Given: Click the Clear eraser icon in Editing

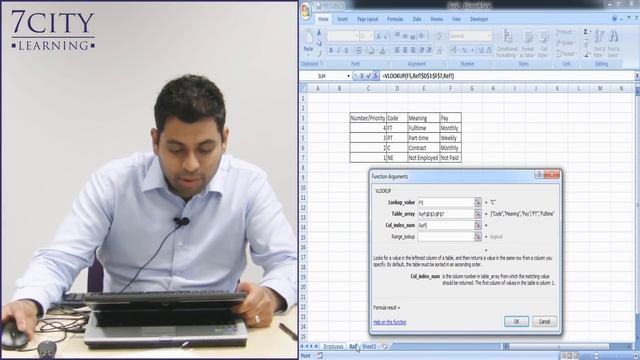Looking at the screenshot, I should pyautogui.click(x=586, y=54).
